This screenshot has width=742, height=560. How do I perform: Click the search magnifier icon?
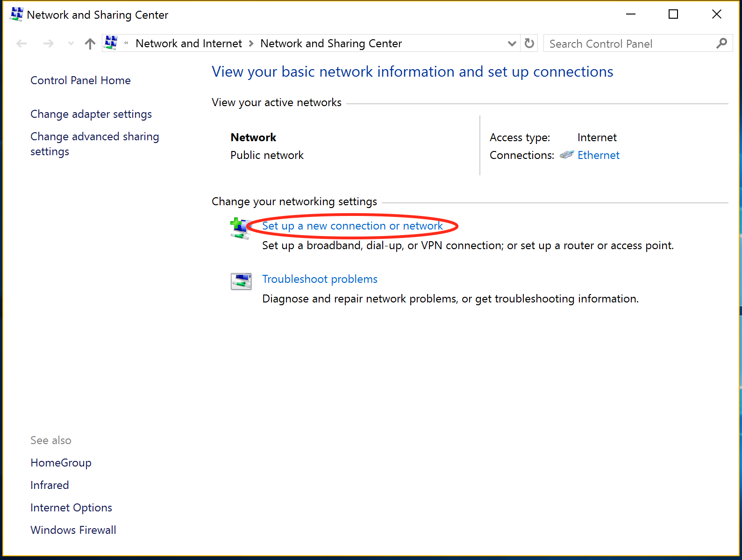tap(721, 43)
